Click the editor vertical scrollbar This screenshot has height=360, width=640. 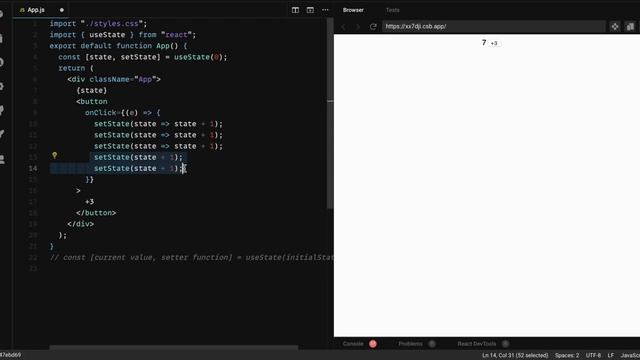click(330, 113)
